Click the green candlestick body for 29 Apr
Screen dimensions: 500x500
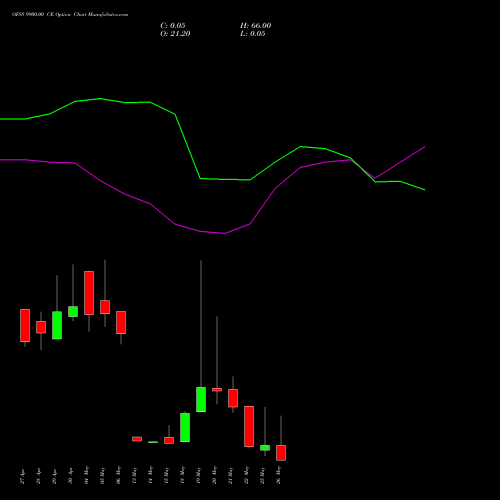[57, 325]
